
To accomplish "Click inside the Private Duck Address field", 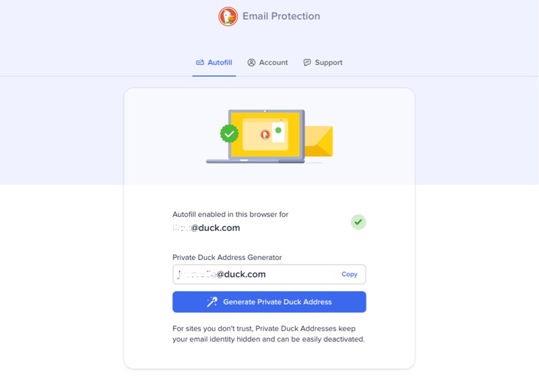I will pos(256,274).
